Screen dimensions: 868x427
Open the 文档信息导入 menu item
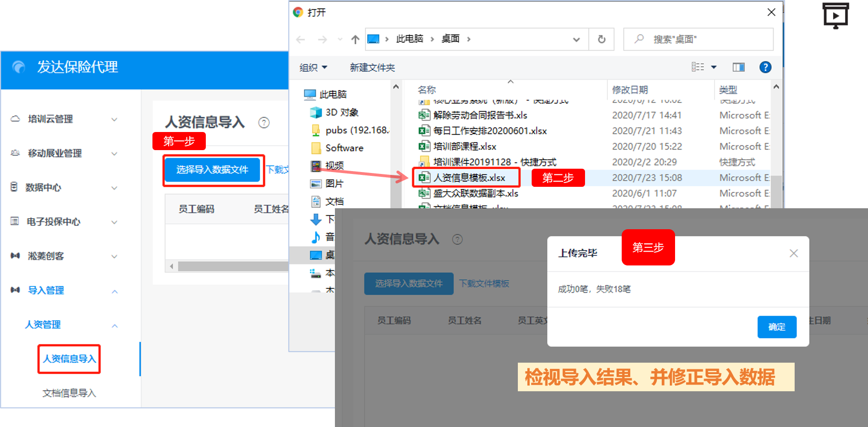[70, 393]
